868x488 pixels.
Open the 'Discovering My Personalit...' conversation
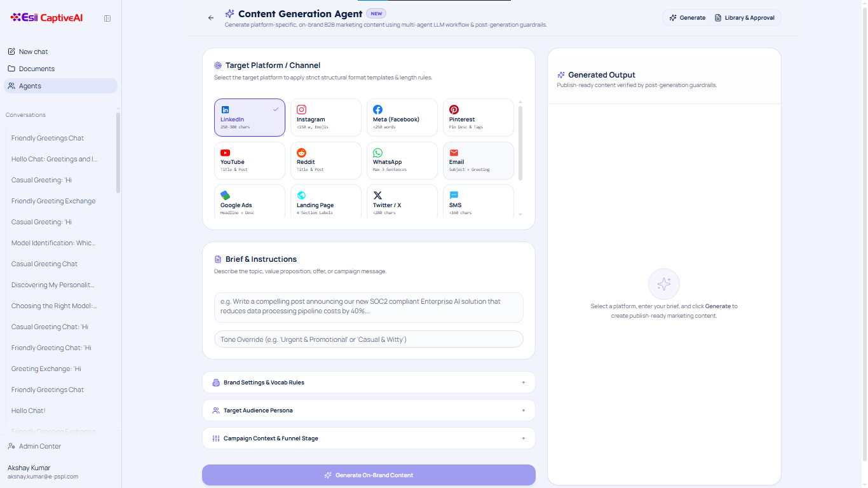[53, 285]
